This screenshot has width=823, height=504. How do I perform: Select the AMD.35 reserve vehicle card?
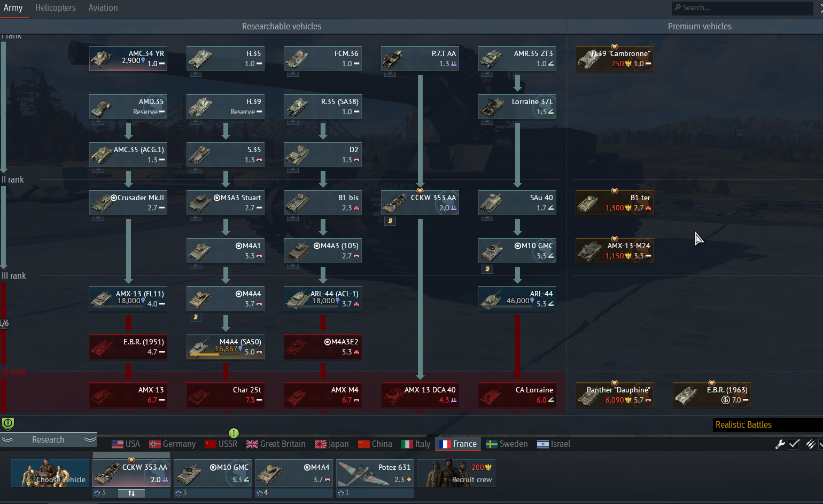click(128, 107)
